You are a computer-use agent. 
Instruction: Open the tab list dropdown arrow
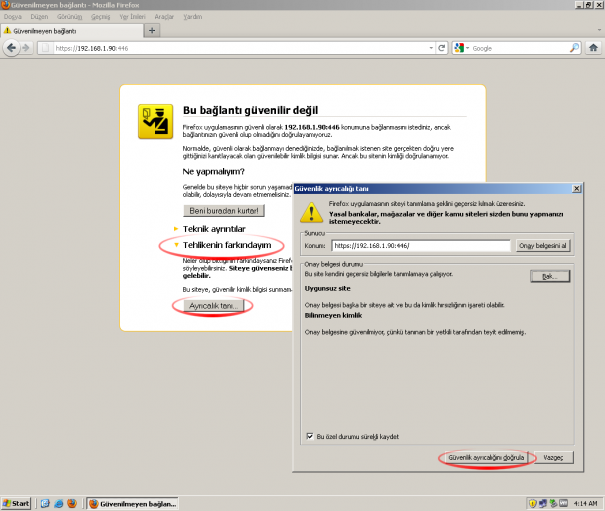599,30
